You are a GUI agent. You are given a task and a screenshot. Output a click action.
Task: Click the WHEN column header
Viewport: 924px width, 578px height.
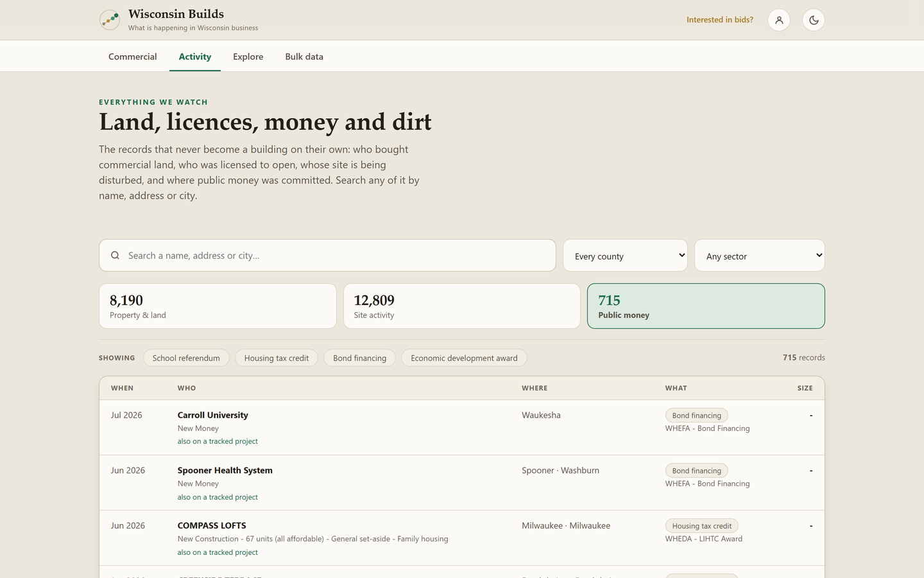[123, 389]
